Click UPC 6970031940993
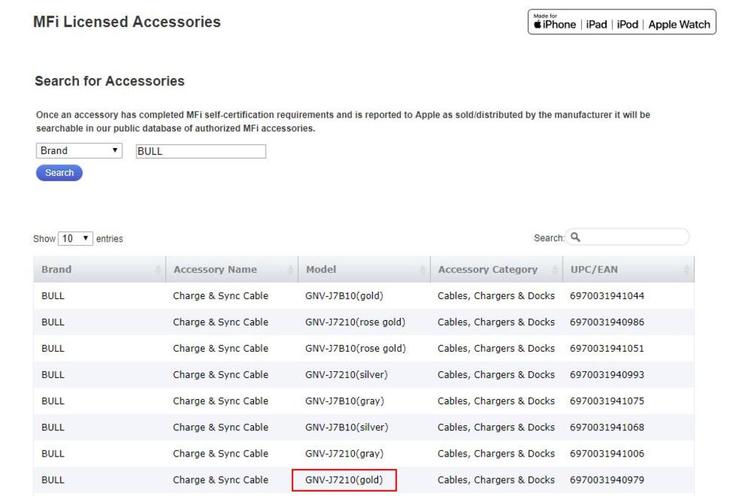The width and height of the screenshot is (730, 496). tap(607, 374)
